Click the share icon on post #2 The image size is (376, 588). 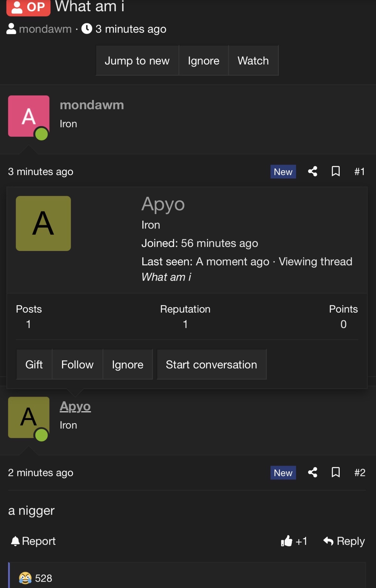[x=312, y=472]
